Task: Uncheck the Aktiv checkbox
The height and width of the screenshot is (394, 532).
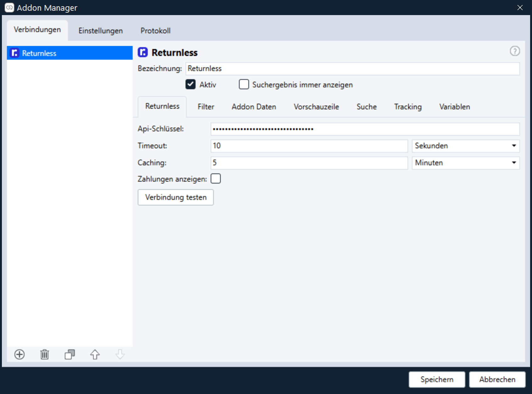Action: pos(191,85)
